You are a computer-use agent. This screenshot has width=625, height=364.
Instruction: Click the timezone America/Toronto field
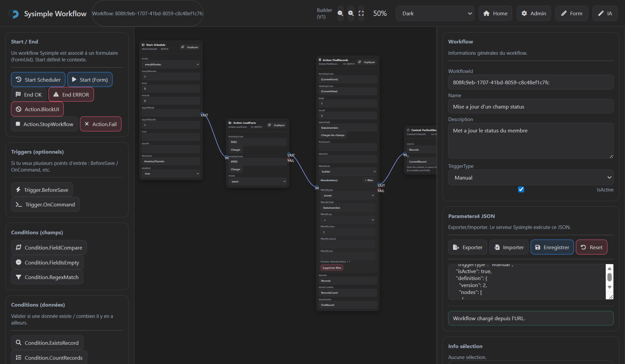tap(171, 161)
